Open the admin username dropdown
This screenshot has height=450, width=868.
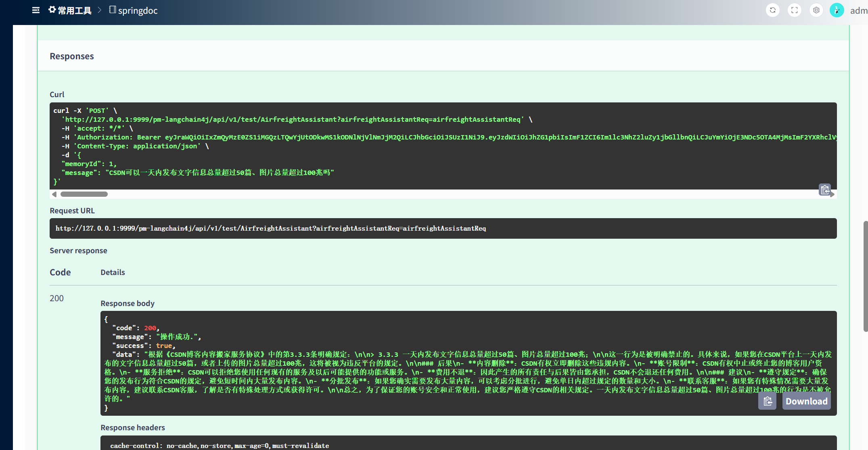pos(858,10)
